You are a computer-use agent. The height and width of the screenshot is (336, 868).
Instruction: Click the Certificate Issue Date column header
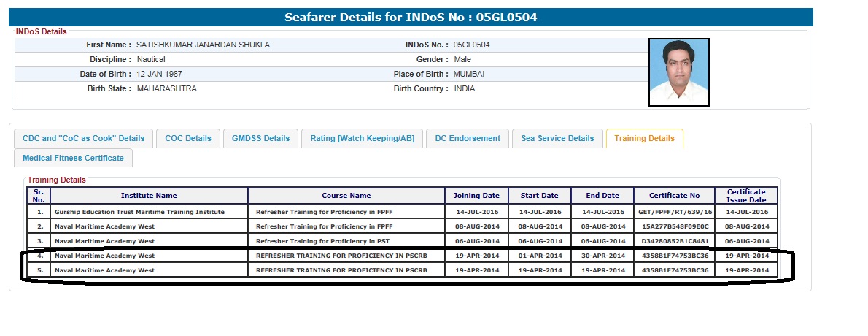pyautogui.click(x=746, y=196)
